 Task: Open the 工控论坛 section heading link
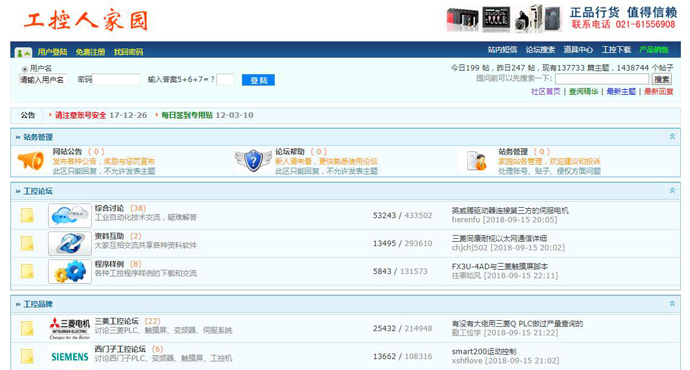pyautogui.click(x=38, y=191)
